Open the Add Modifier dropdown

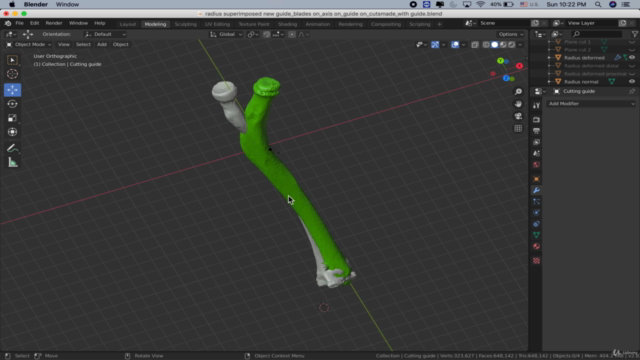[591, 104]
